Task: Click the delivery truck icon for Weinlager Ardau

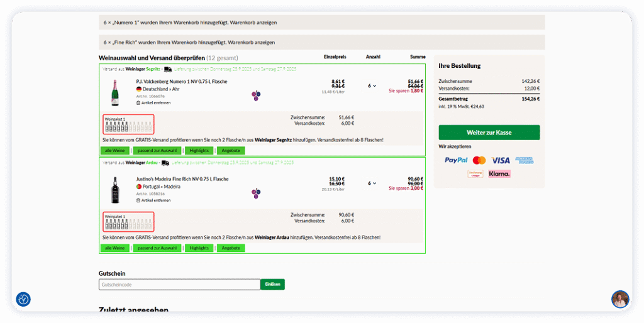Action: point(165,163)
